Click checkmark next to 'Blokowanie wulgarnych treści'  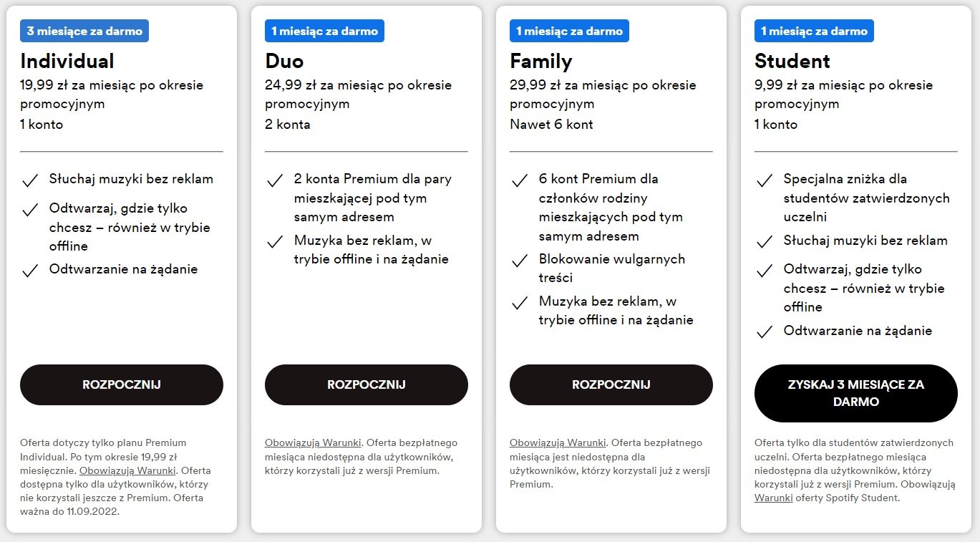click(520, 261)
